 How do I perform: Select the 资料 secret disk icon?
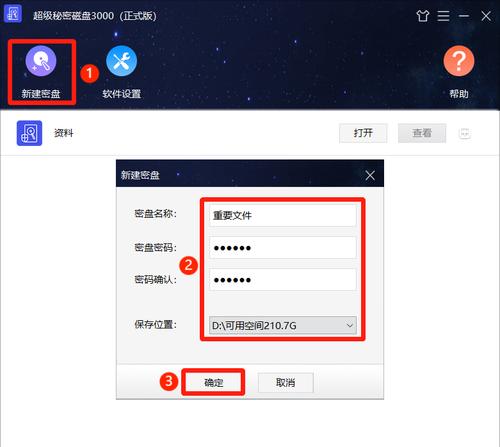(x=29, y=133)
